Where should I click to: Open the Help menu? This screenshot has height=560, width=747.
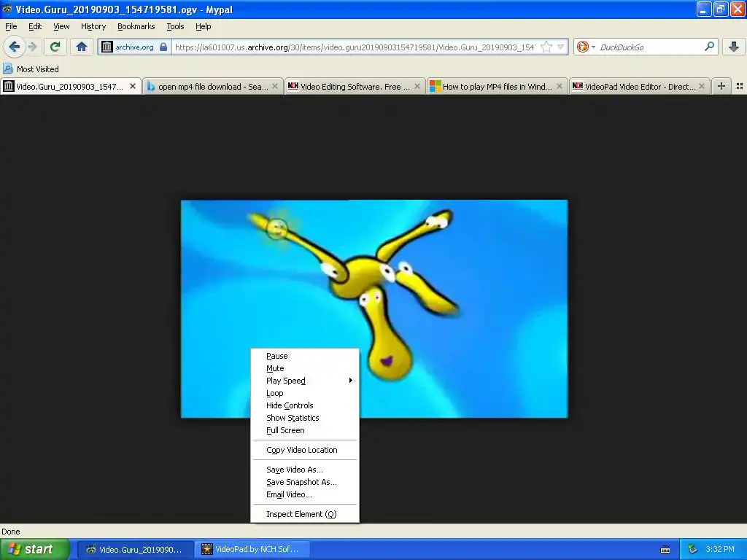pyautogui.click(x=204, y=26)
